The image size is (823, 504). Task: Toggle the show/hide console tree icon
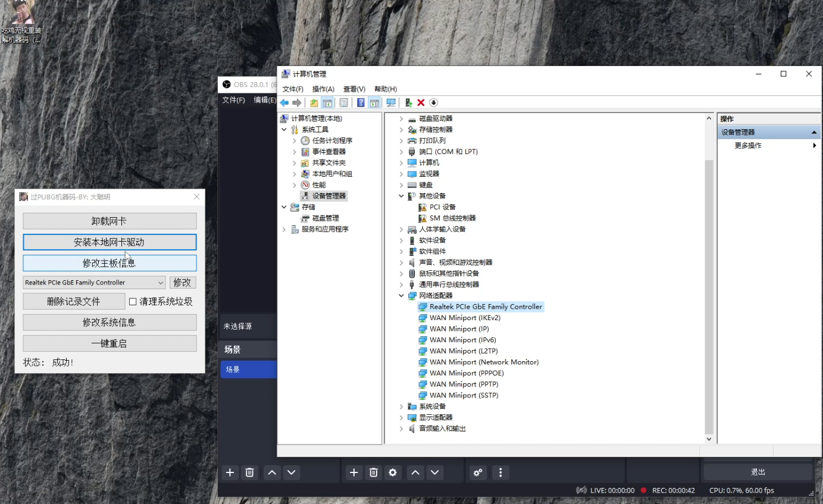point(327,102)
